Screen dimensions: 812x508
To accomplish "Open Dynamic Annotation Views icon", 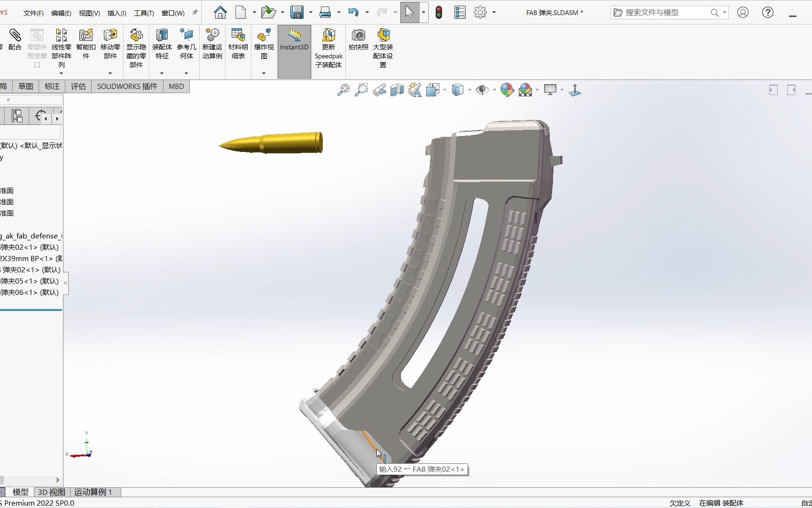I will tap(415, 90).
